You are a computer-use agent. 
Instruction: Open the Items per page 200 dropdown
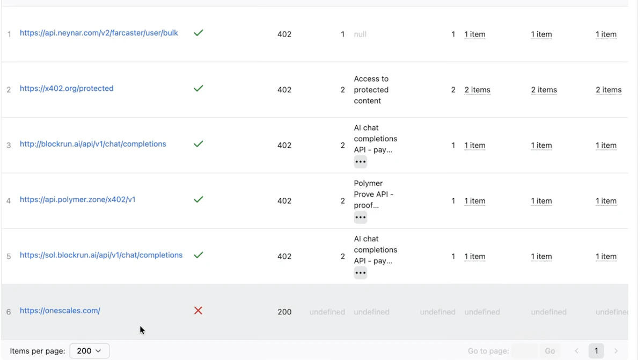(90, 351)
